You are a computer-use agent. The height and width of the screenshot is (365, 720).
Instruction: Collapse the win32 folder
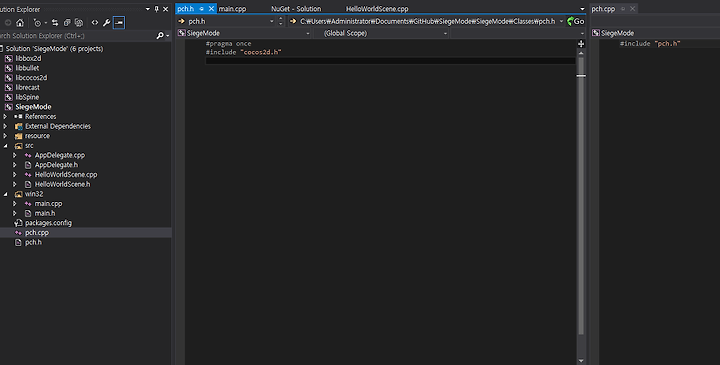click(x=5, y=194)
